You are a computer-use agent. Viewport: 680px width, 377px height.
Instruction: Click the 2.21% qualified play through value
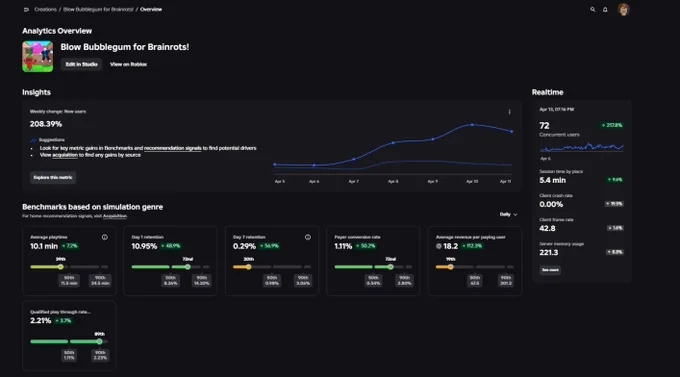41,321
